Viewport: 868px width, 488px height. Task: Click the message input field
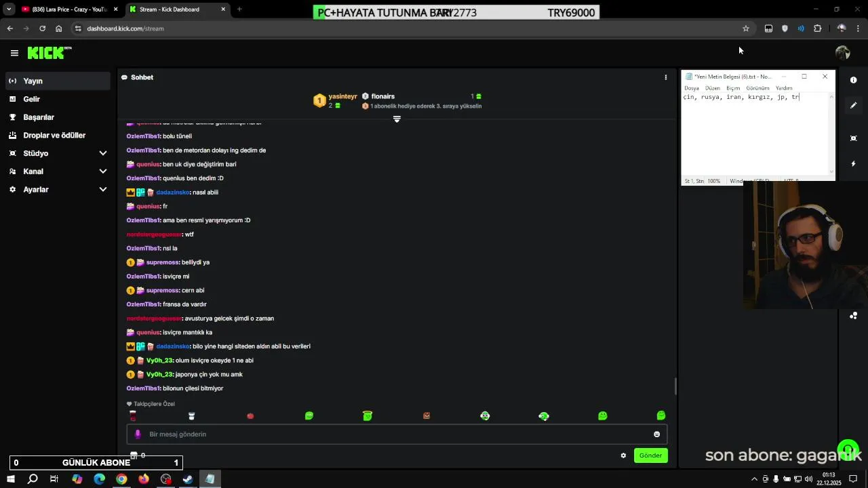point(397,434)
